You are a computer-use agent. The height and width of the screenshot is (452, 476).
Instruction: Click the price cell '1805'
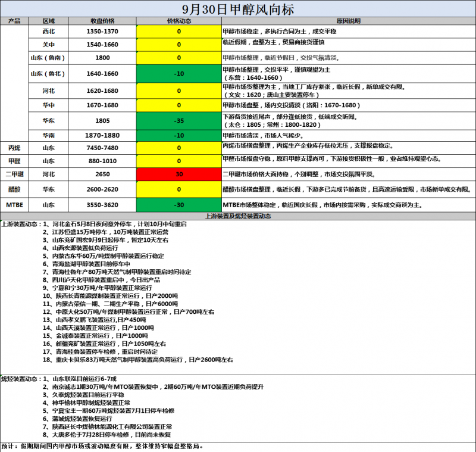click(x=102, y=121)
